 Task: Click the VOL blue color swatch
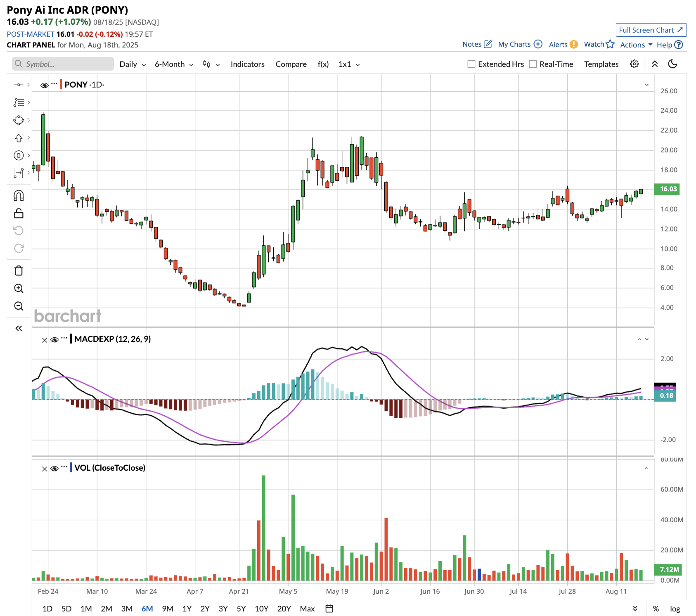click(71, 468)
